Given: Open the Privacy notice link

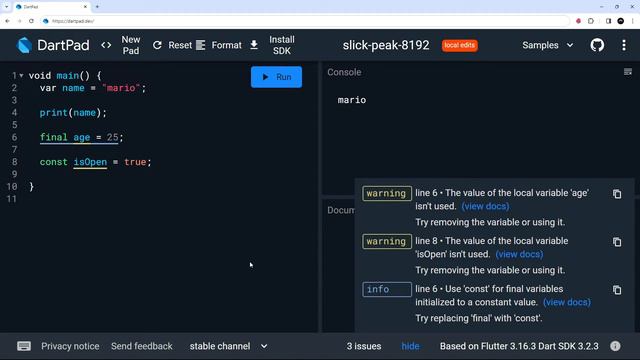Looking at the screenshot, I should click(x=70, y=346).
